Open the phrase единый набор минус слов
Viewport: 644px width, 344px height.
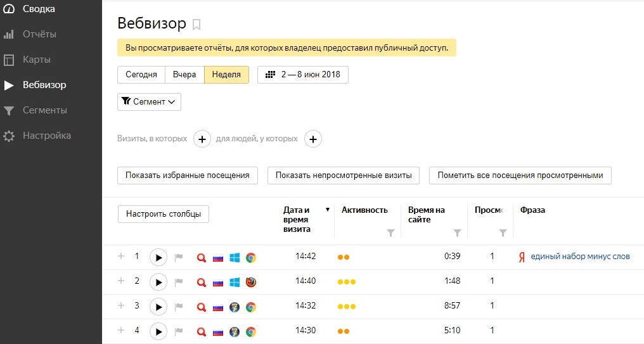(x=580, y=257)
